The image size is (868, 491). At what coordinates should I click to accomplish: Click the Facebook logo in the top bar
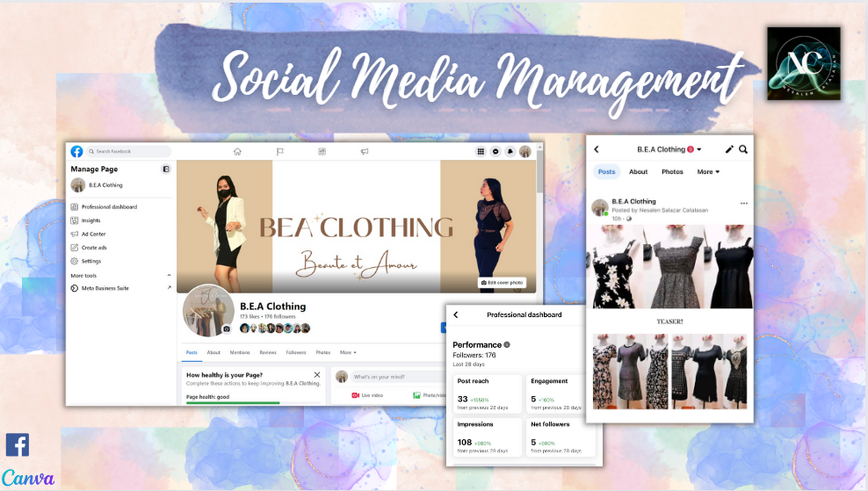click(x=76, y=151)
